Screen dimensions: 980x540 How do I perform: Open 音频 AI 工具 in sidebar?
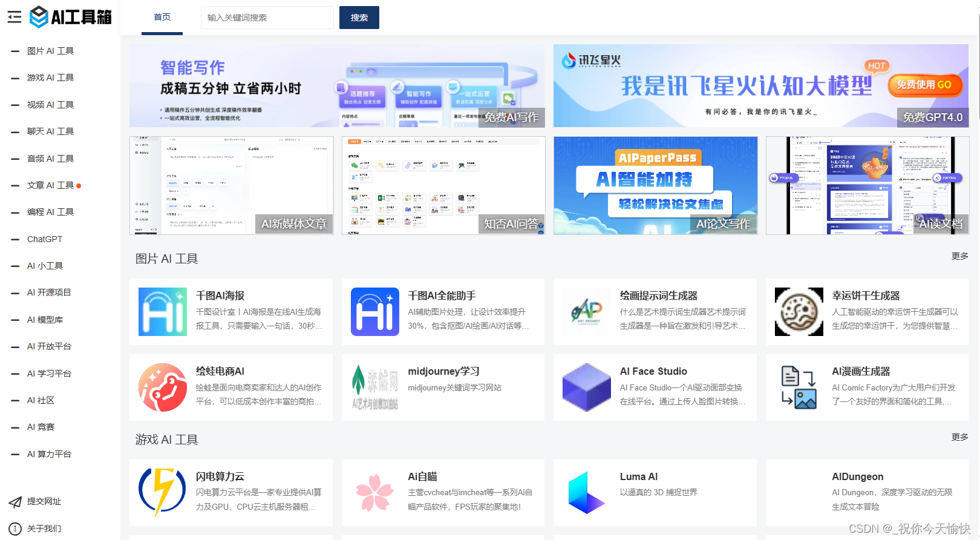tap(50, 159)
